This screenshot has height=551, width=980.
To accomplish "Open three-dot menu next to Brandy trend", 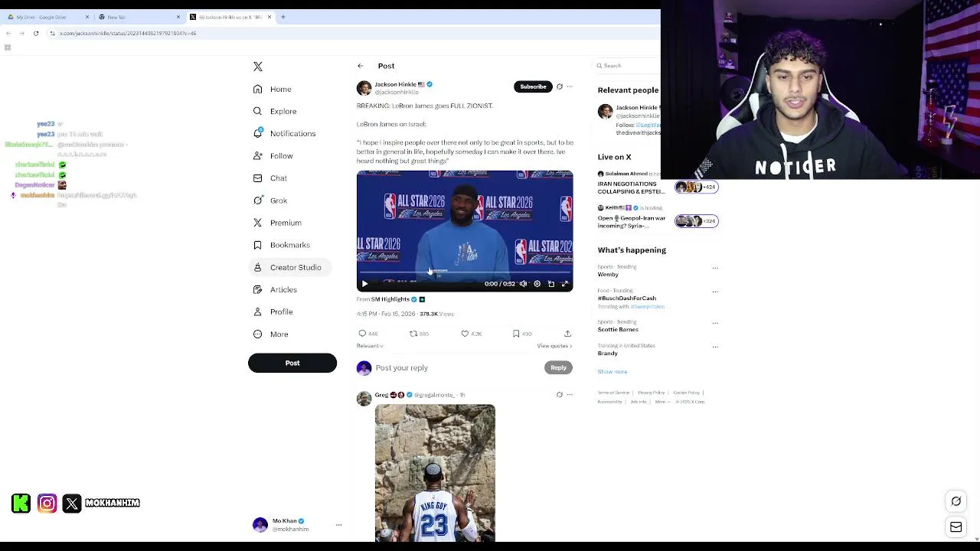I will tap(715, 347).
